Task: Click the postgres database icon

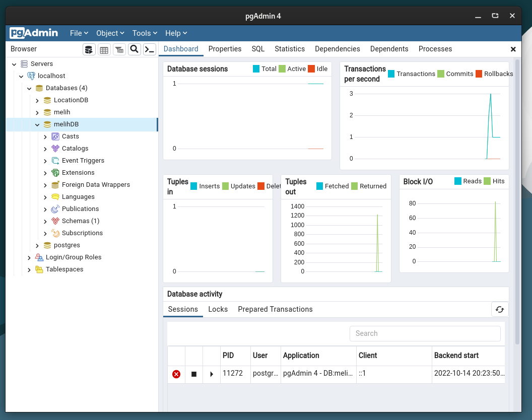Action: click(47, 245)
